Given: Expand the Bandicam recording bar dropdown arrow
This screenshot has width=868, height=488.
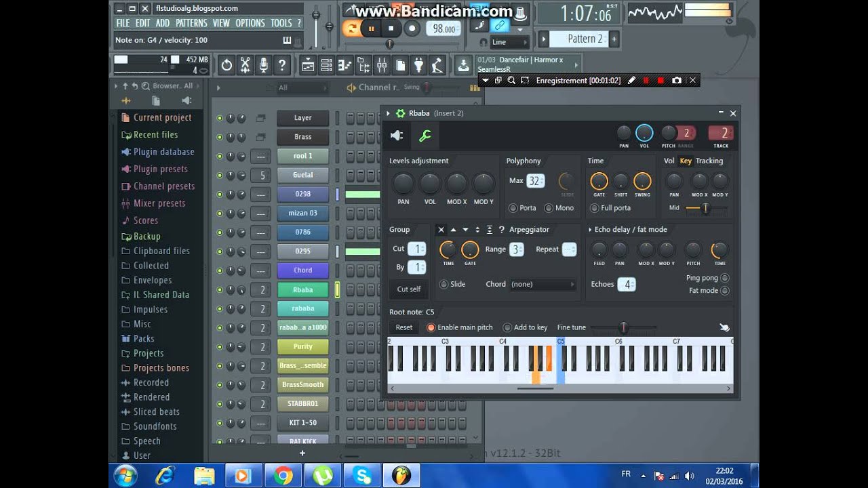Looking at the screenshot, I should [x=486, y=80].
